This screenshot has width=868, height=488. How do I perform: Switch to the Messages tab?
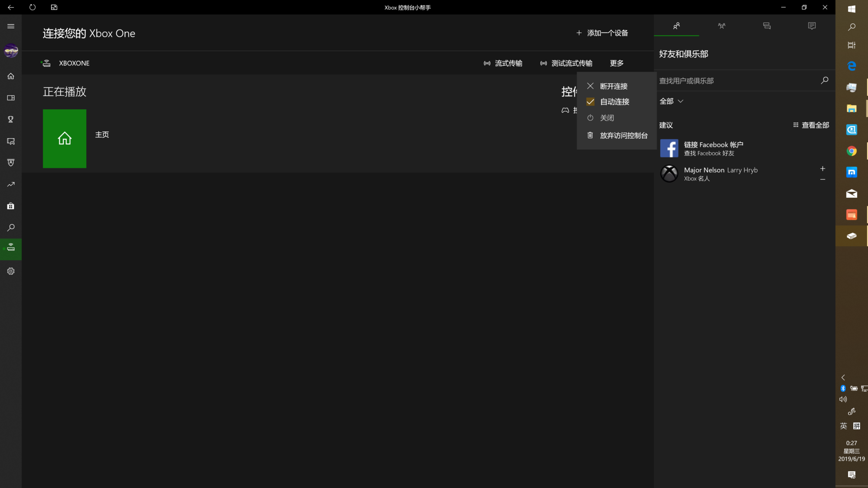click(767, 26)
